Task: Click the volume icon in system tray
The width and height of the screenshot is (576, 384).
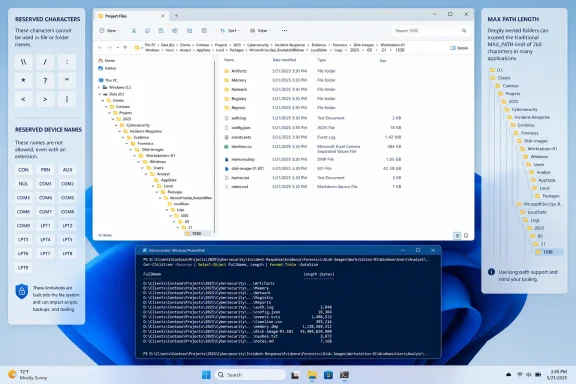Action: tap(529, 374)
